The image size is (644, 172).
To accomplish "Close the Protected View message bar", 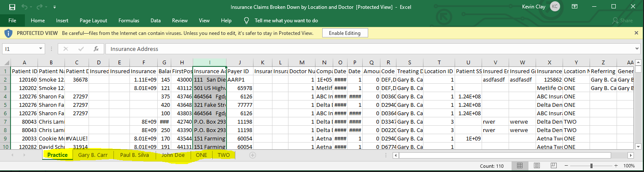I will [636, 33].
